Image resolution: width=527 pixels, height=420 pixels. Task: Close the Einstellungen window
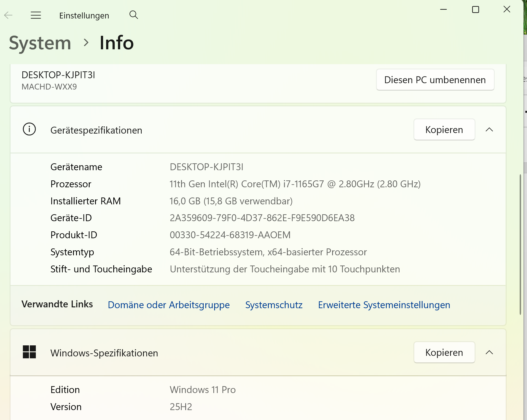507,9
